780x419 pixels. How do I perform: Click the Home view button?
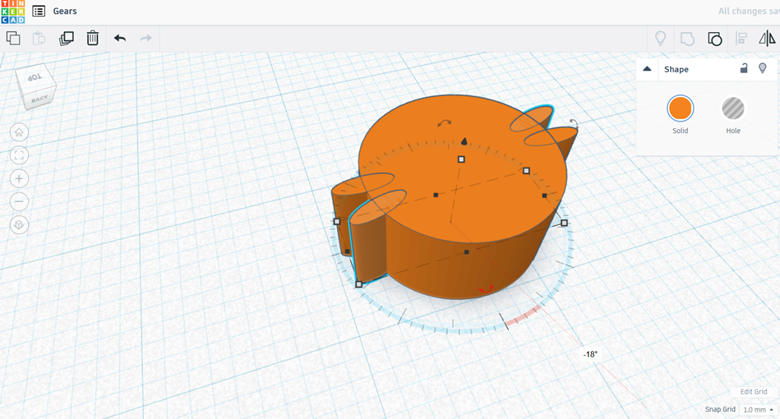[x=19, y=132]
